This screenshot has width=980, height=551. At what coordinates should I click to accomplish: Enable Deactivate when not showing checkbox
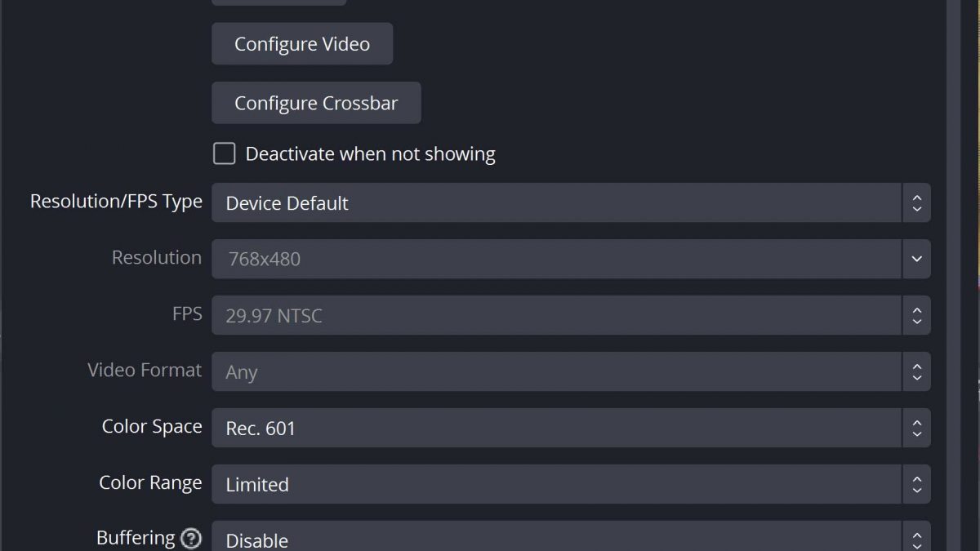pos(225,153)
